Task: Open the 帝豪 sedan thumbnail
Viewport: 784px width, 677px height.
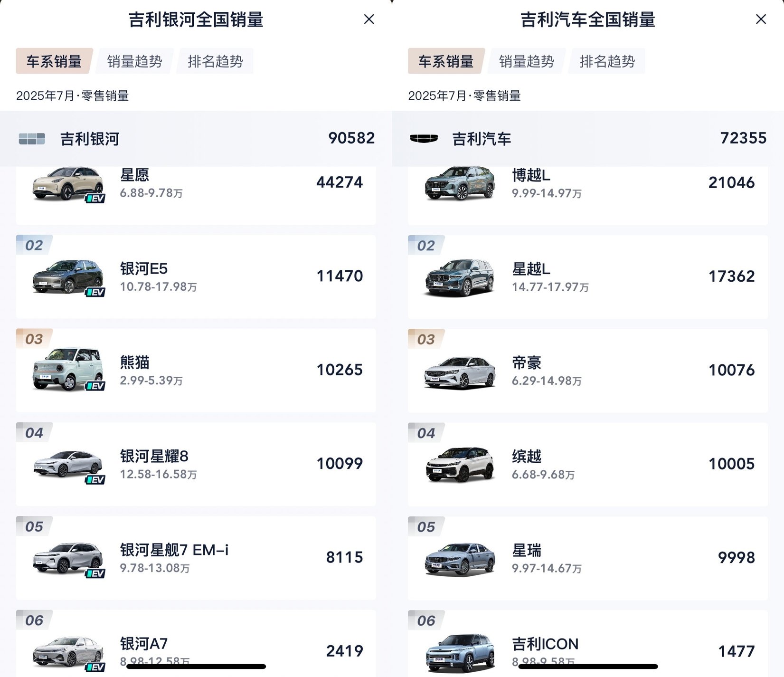Action: (x=460, y=372)
